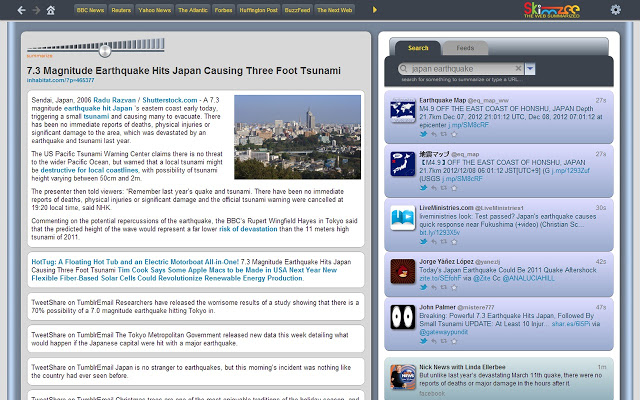The width and height of the screenshot is (640, 400).
Task: Favorite the Jorge Yáñez López tweet
Action: (x=454, y=287)
